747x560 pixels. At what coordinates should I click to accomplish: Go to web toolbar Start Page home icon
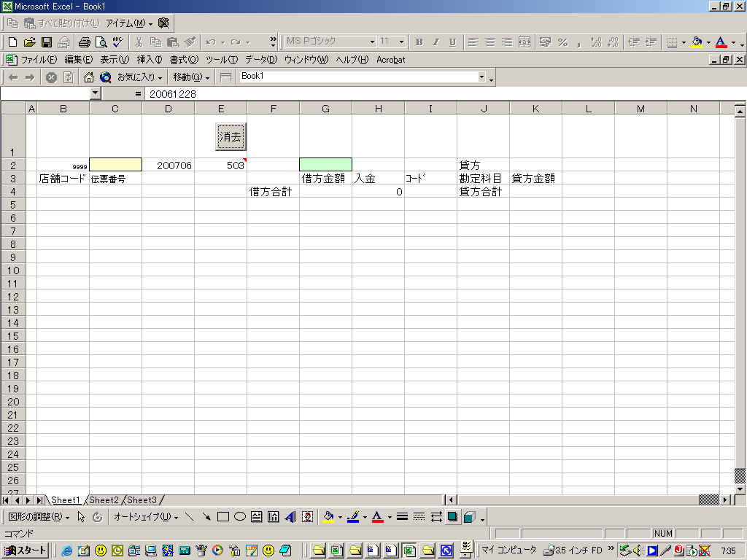[x=88, y=77]
